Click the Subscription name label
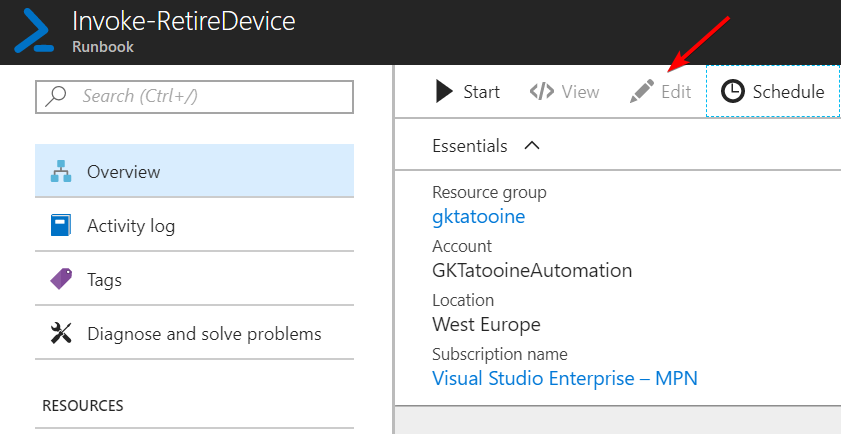Image resolution: width=841 pixels, height=434 pixels. (500, 354)
